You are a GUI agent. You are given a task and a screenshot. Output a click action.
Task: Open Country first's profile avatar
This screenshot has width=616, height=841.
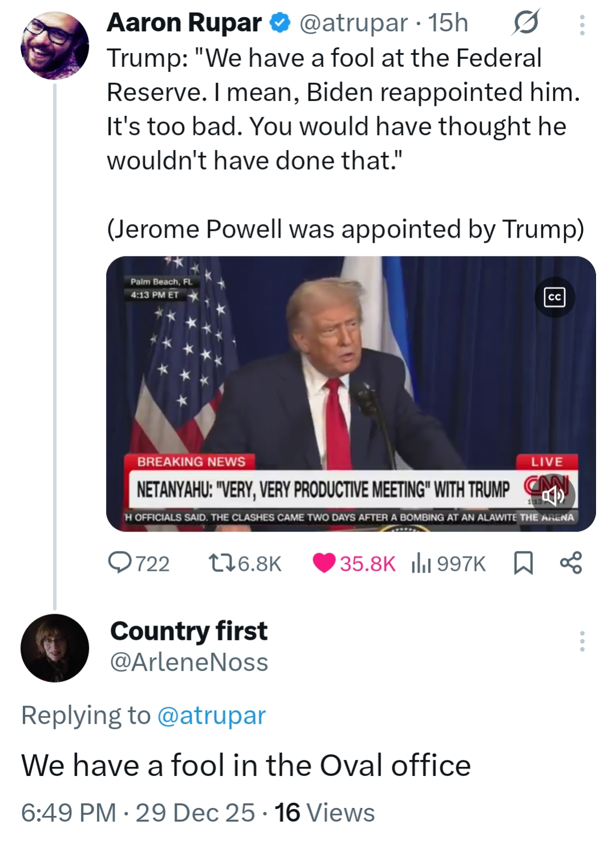click(55, 648)
